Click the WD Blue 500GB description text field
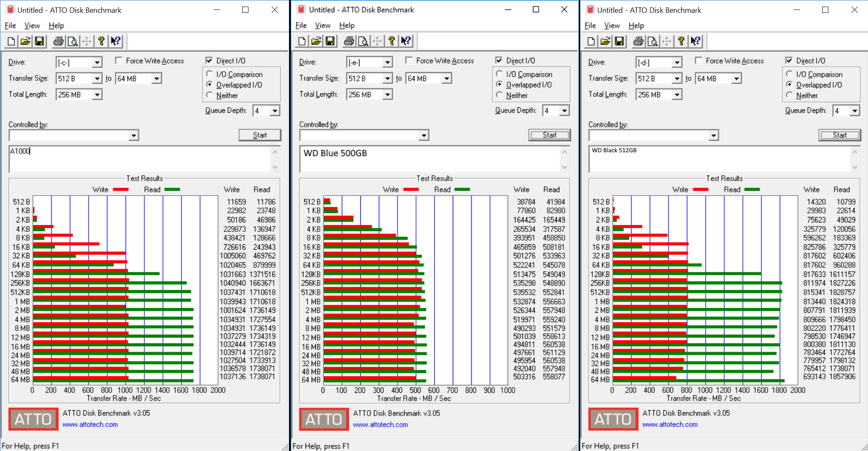 click(429, 159)
